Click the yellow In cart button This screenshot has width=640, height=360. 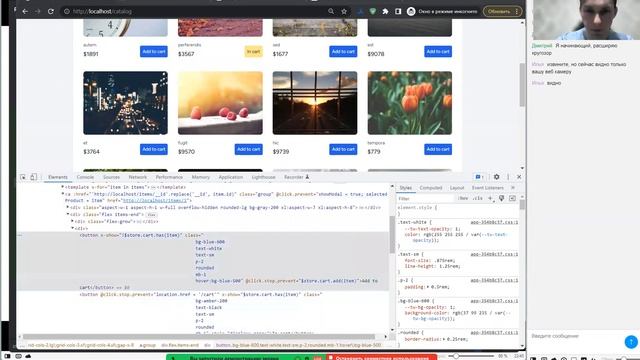click(x=253, y=51)
